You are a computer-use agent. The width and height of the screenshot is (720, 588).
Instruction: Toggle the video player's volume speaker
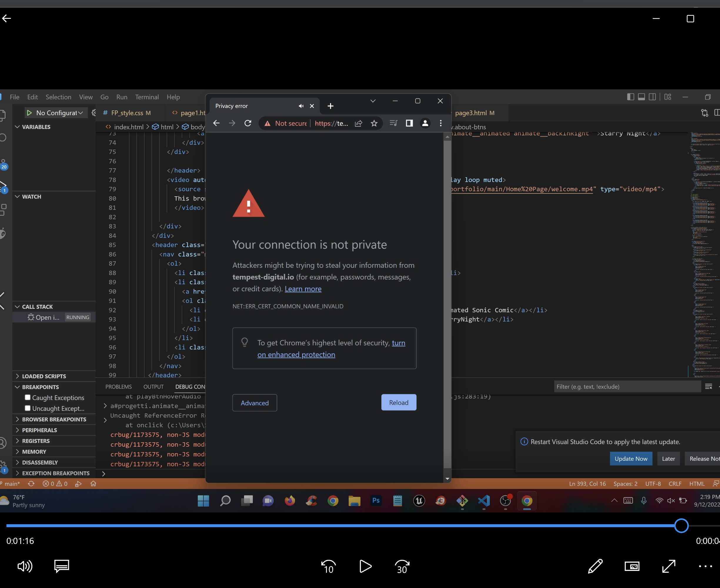[x=25, y=566]
